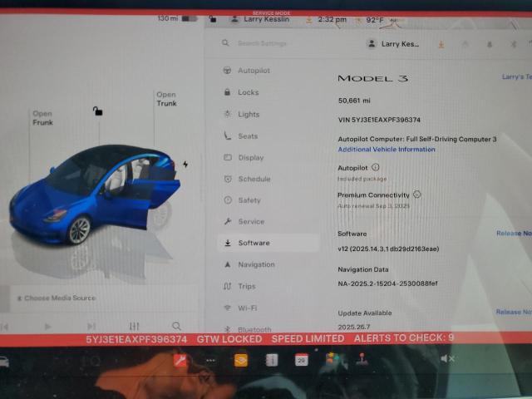Screen dimensions: 532x399
Task: Open Larry Kesslin profile in top status bar
Action: click(x=260, y=19)
